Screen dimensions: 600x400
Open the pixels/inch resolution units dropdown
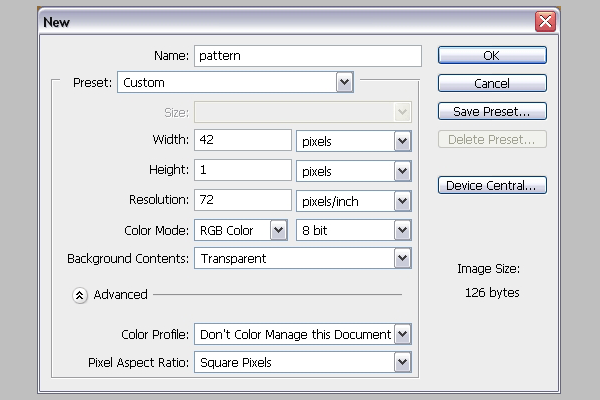[x=354, y=201]
